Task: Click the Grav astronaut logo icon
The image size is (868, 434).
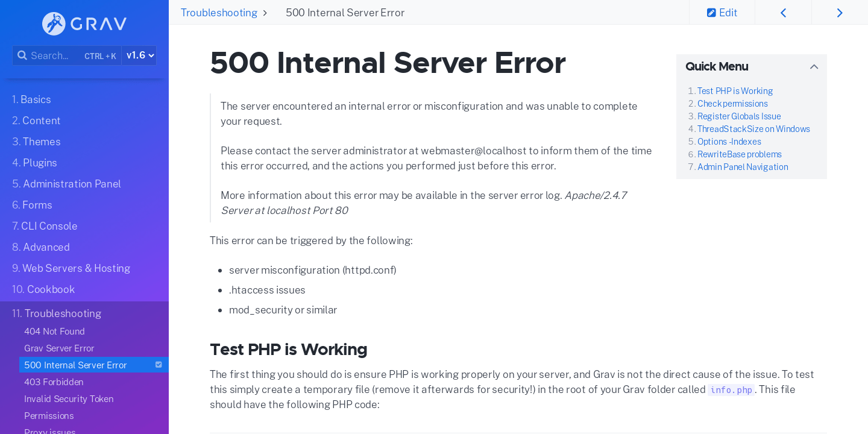Action: [x=54, y=24]
